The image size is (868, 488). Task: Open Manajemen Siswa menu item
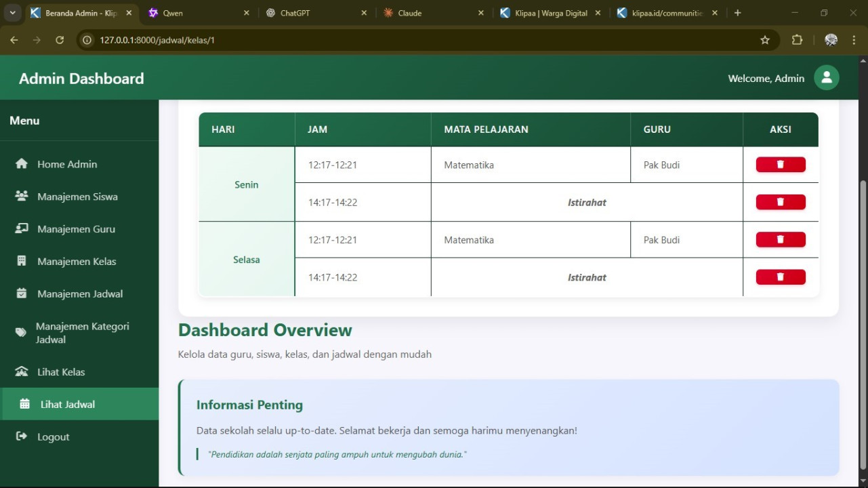(x=77, y=197)
